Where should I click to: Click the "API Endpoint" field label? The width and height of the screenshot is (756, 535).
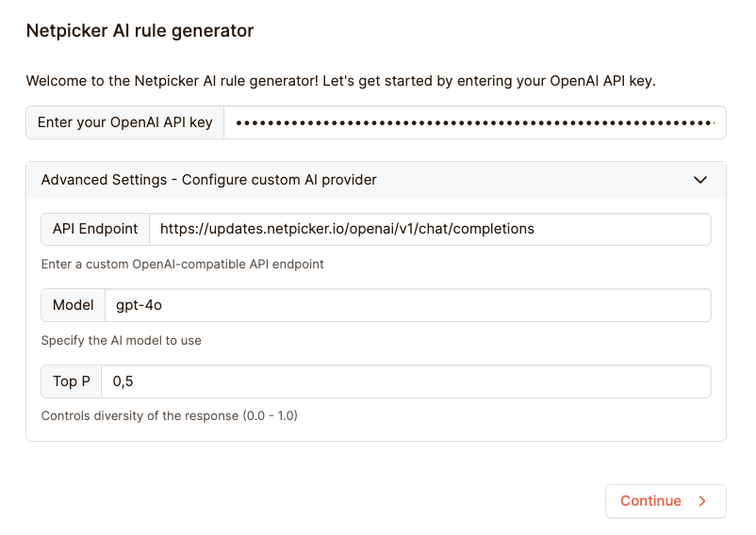[95, 229]
